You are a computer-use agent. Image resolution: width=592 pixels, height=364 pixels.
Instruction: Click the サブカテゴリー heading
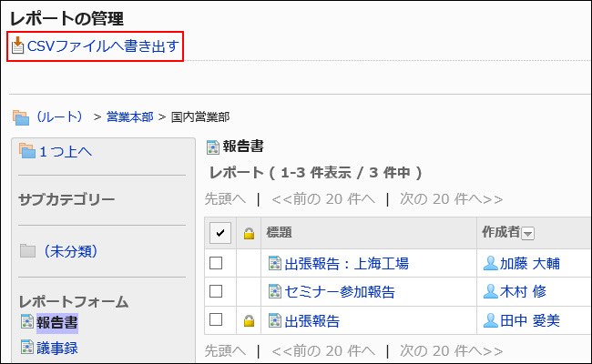[x=66, y=199]
